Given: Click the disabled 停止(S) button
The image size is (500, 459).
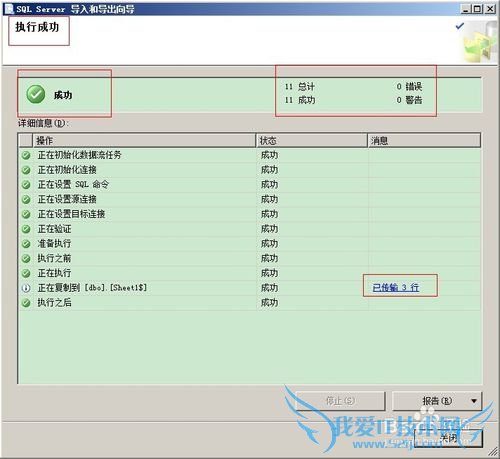Looking at the screenshot, I should 340,401.
